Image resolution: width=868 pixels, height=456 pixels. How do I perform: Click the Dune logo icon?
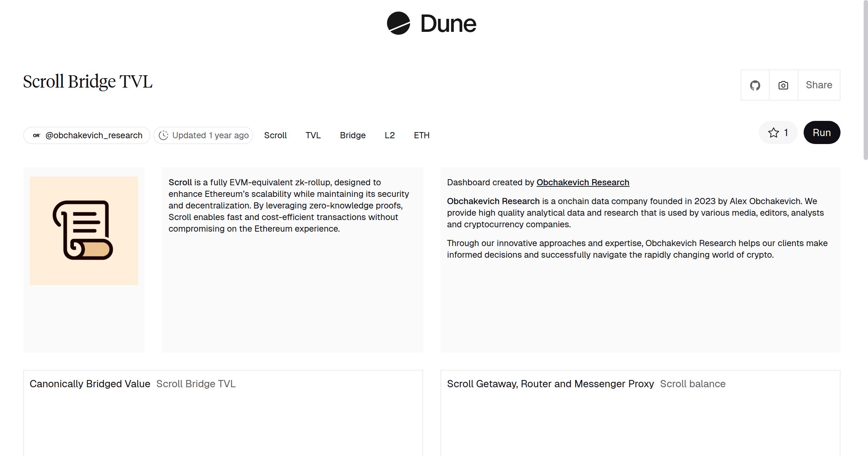tap(398, 23)
